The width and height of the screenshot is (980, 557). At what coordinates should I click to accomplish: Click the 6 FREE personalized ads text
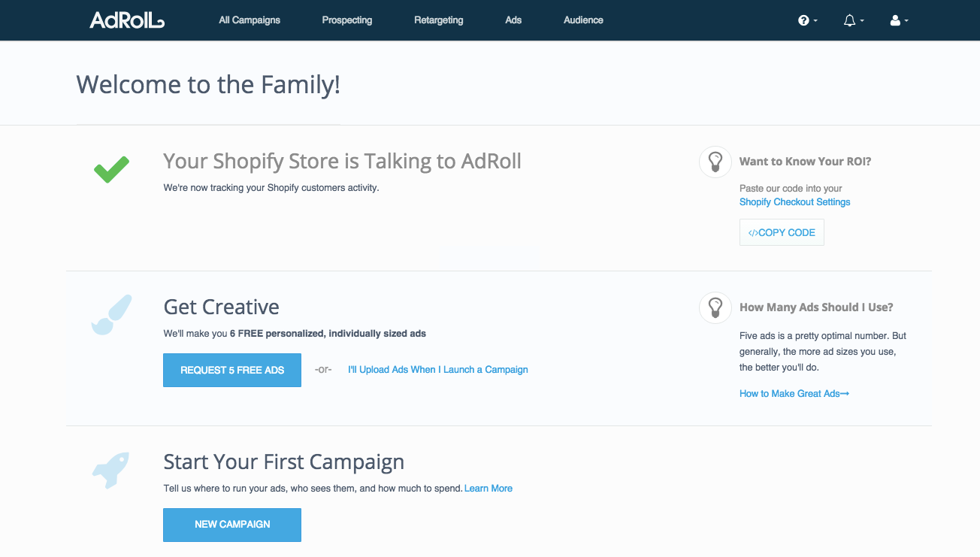click(328, 334)
